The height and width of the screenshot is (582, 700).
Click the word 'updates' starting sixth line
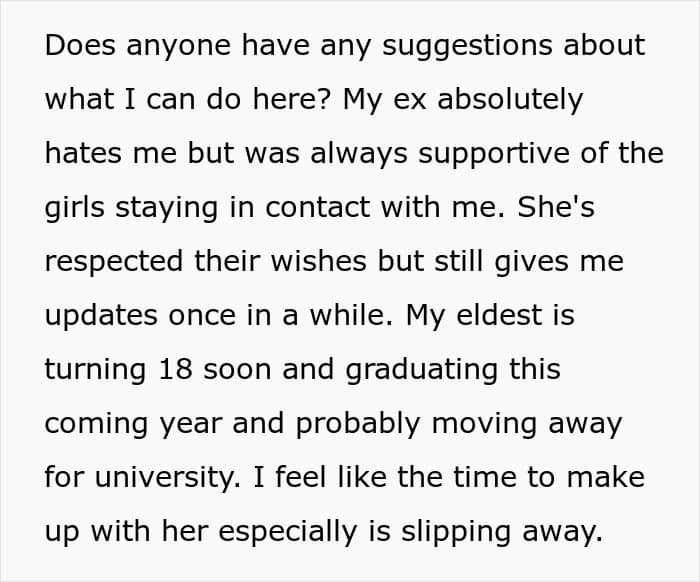coord(101,316)
